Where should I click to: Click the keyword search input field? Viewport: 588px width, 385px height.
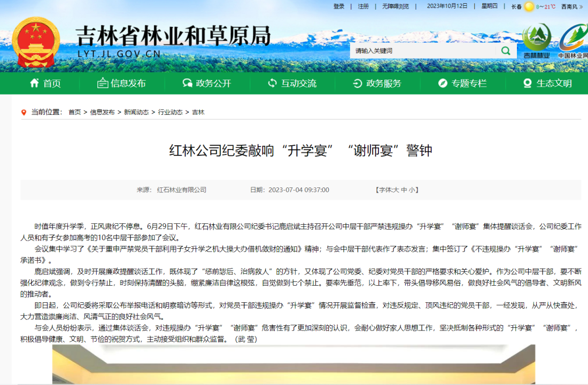[x=422, y=51]
